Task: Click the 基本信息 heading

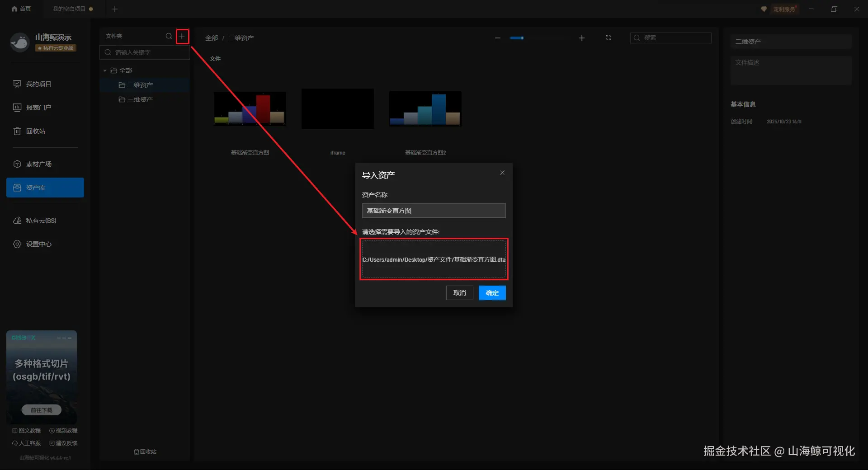Action: tap(743, 104)
